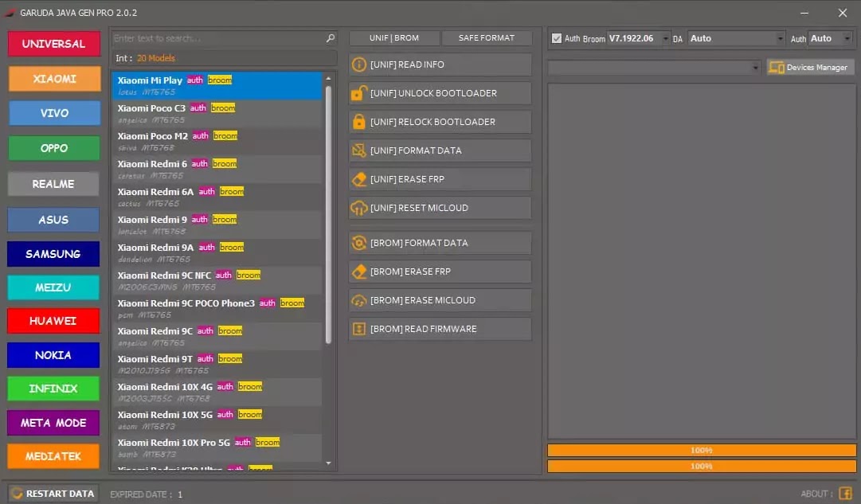Click the lower orange 100% progress bar

point(701,466)
